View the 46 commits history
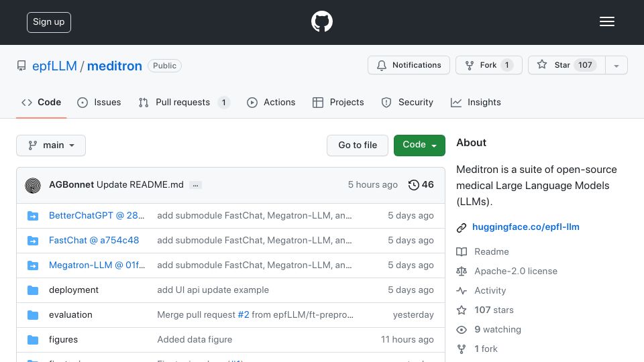 pyautogui.click(x=421, y=185)
